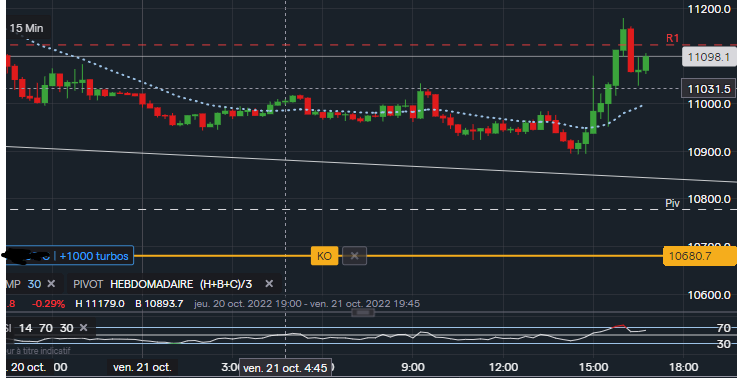Remove the MP 30 indicator
Image resolution: width=737 pixels, height=378 pixels.
point(51,284)
